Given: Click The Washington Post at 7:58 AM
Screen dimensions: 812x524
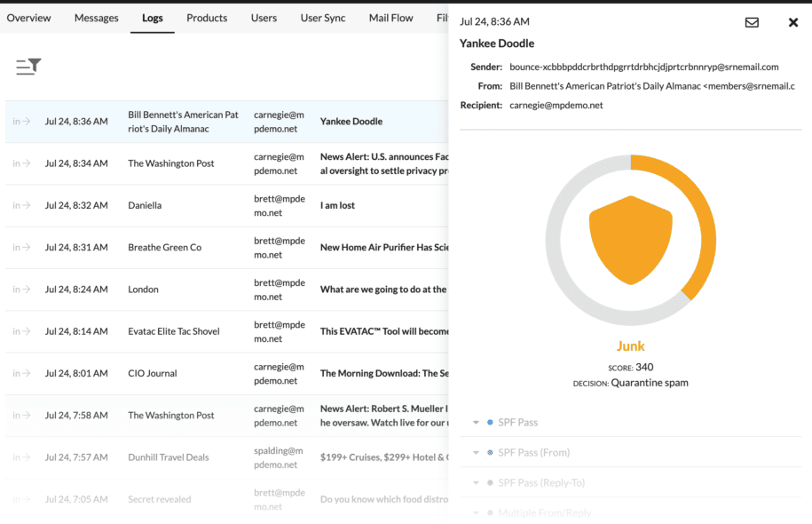Looking at the screenshot, I should coord(171,415).
